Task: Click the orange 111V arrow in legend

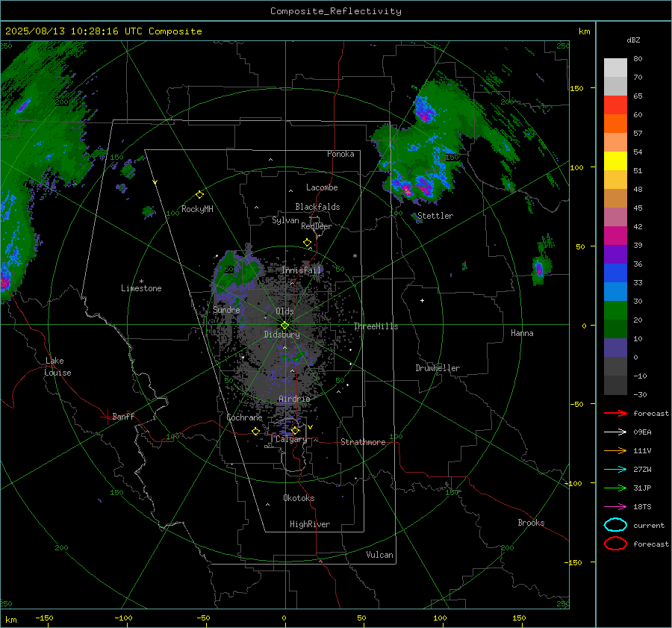Action: coord(615,450)
